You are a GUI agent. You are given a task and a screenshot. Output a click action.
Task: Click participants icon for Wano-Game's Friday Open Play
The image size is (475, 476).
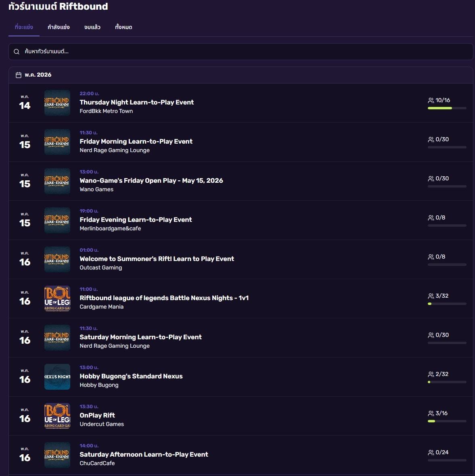click(431, 178)
